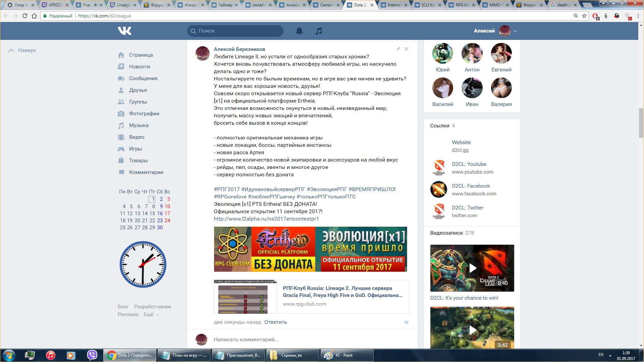Open Друзья in left sidebar
Screen dimensions: 644x362
[138, 90]
